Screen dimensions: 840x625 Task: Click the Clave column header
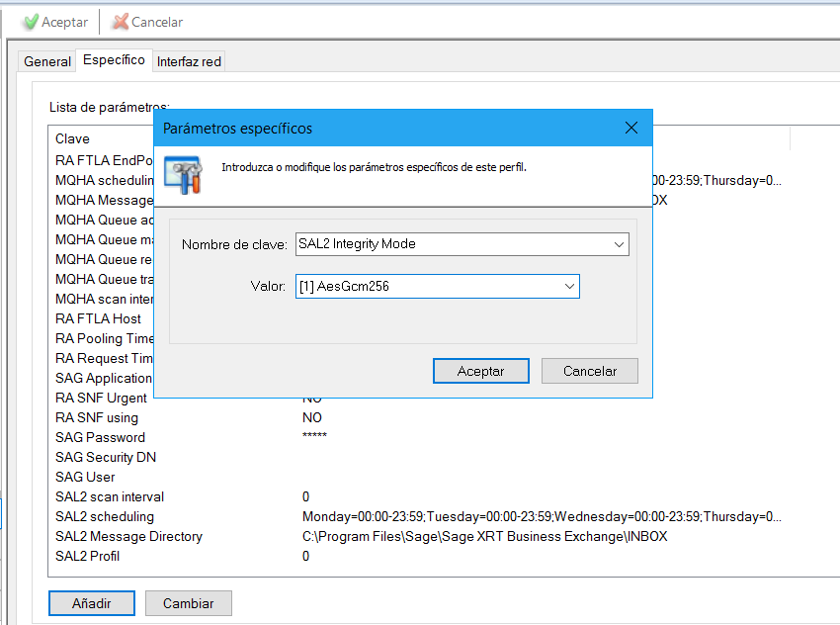[72, 138]
